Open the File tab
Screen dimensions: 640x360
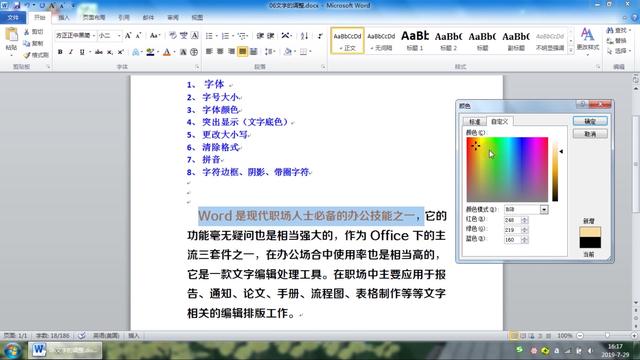click(13, 18)
